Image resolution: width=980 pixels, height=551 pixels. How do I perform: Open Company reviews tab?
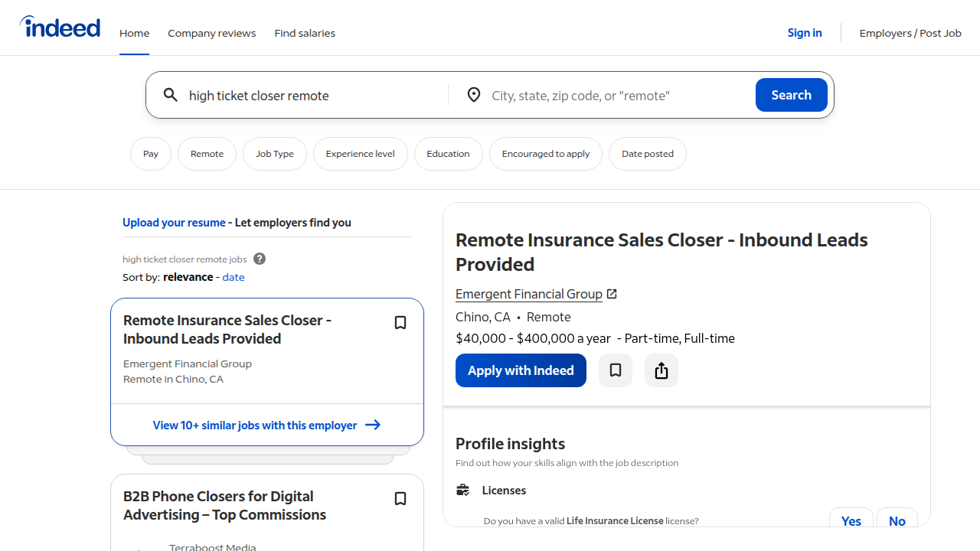(x=212, y=33)
